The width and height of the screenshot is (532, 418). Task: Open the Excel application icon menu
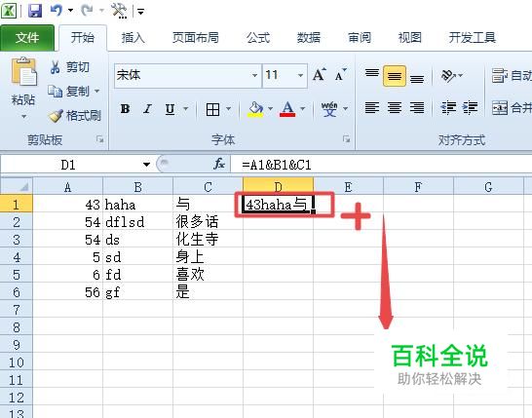coord(9,11)
